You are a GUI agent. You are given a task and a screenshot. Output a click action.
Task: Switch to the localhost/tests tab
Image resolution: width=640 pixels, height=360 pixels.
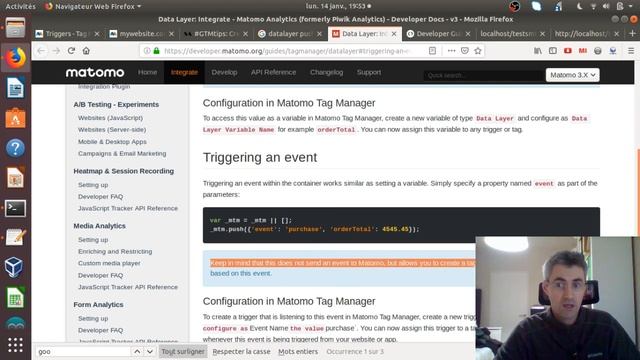click(x=512, y=34)
